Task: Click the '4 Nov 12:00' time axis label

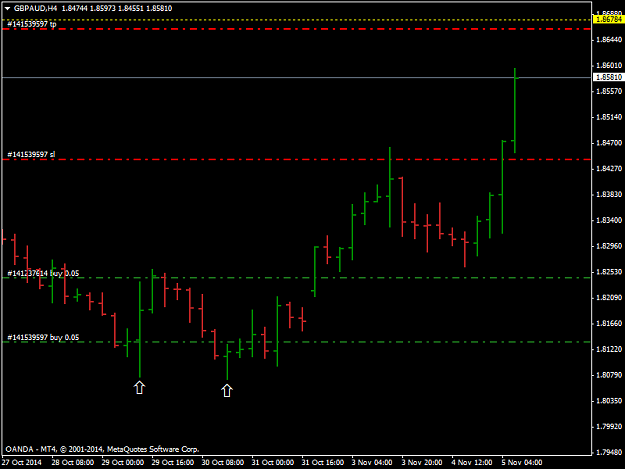Action: pyautogui.click(x=472, y=463)
